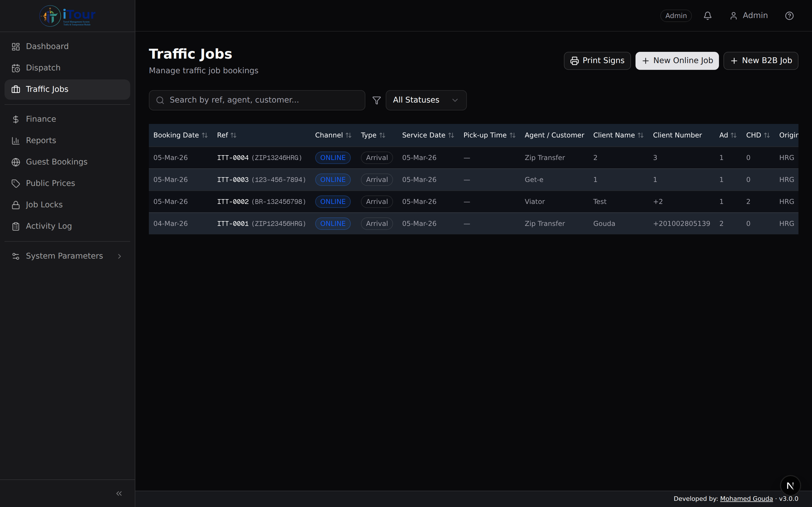Click the New Online Job button
Screen dimensions: 812x507
pyautogui.click(x=677, y=61)
